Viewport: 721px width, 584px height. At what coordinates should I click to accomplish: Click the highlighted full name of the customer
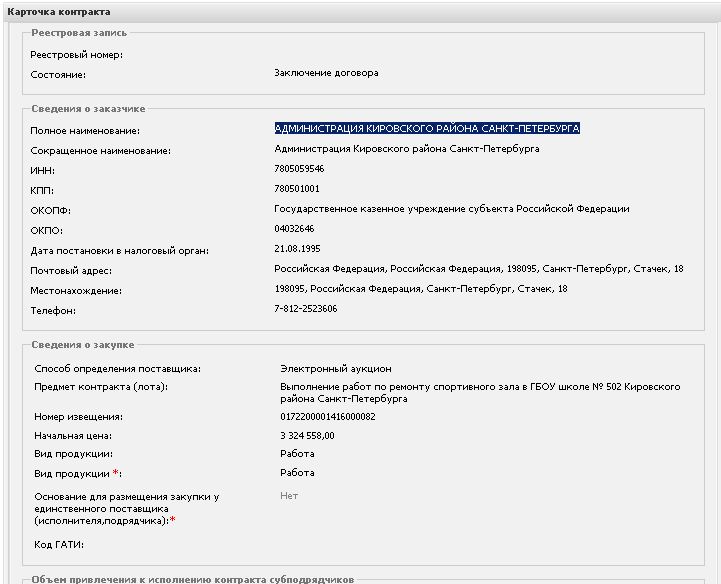click(427, 129)
